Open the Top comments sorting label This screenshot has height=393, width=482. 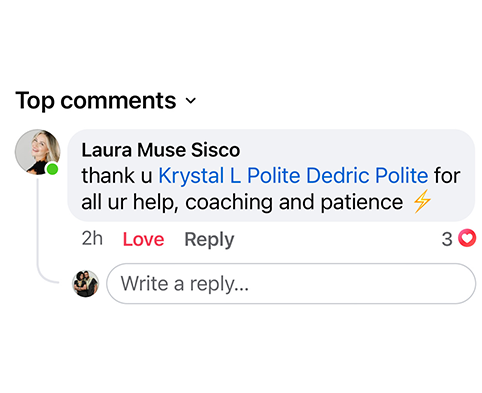tap(96, 101)
